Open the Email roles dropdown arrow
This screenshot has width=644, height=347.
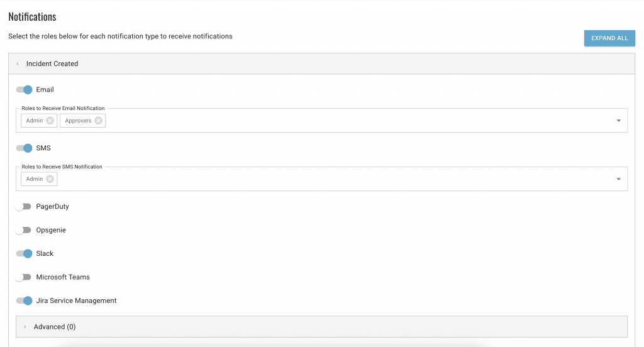[x=618, y=121]
